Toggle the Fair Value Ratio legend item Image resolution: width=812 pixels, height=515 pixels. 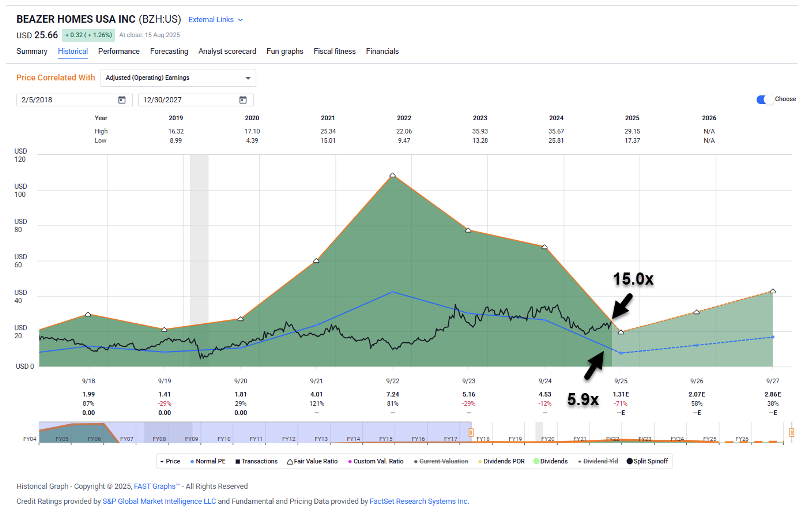point(312,461)
